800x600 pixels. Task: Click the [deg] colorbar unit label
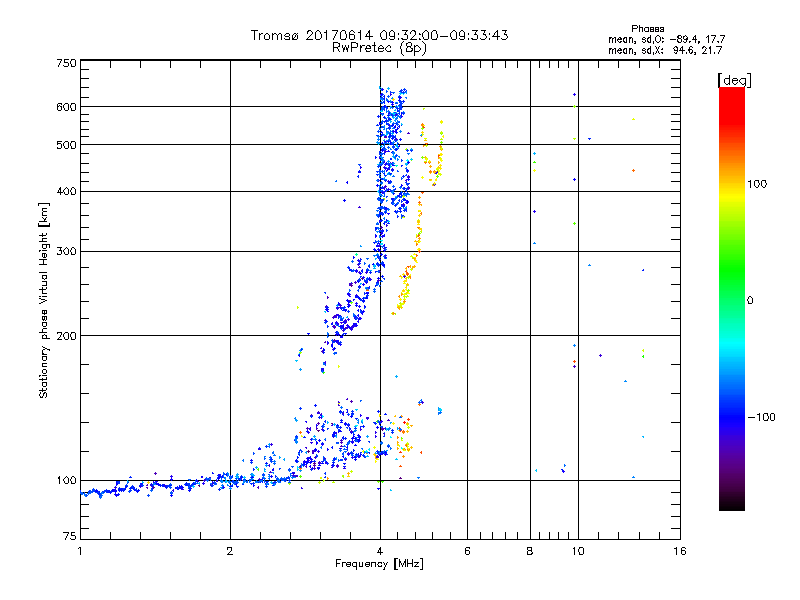734,79
